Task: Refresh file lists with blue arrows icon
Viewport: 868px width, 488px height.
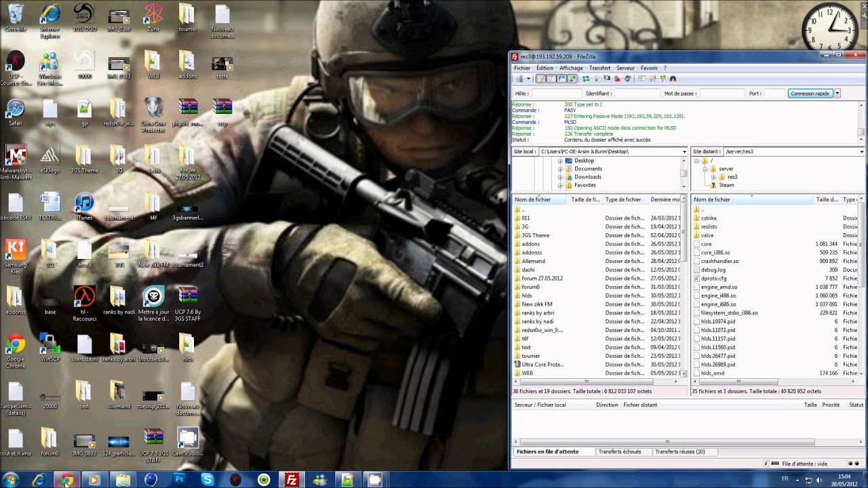Action: click(x=586, y=79)
